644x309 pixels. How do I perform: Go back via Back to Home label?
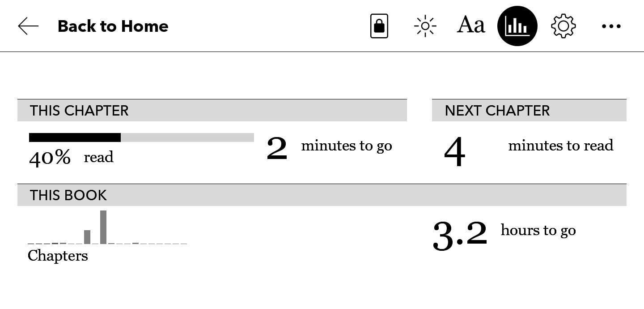click(113, 26)
